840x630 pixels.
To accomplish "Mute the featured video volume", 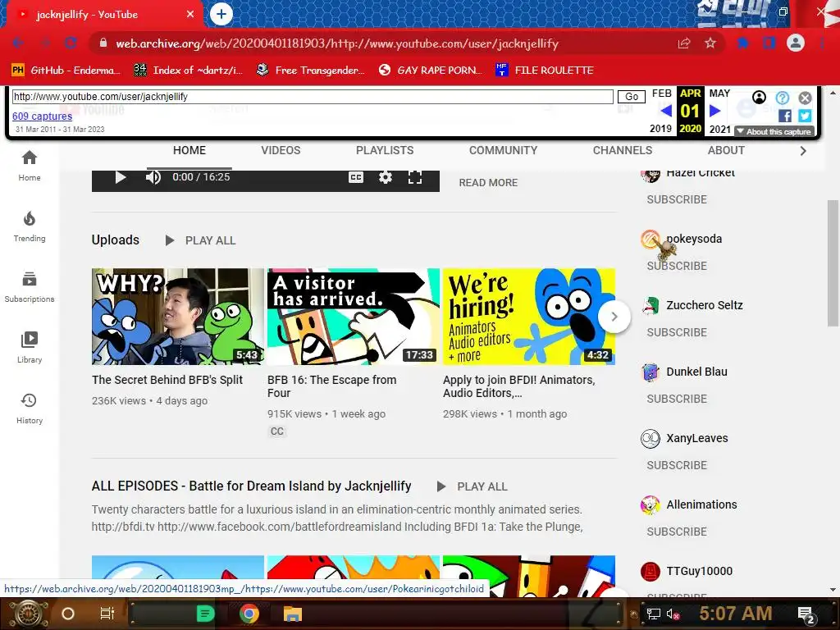I will click(153, 177).
